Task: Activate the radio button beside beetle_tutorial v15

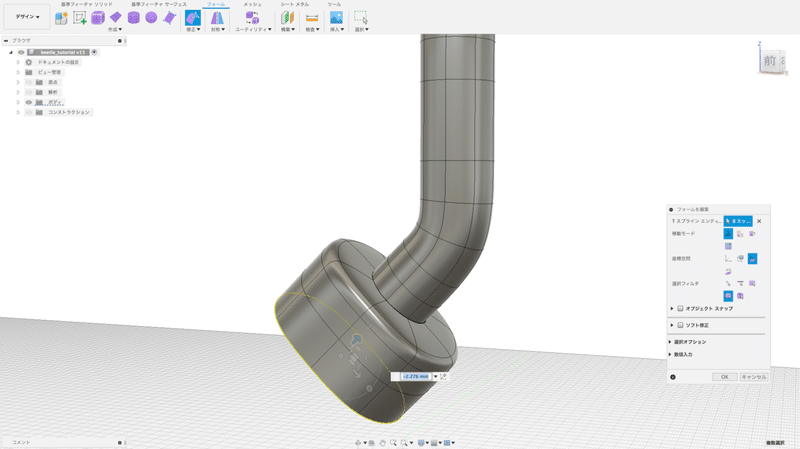Action: pos(94,52)
